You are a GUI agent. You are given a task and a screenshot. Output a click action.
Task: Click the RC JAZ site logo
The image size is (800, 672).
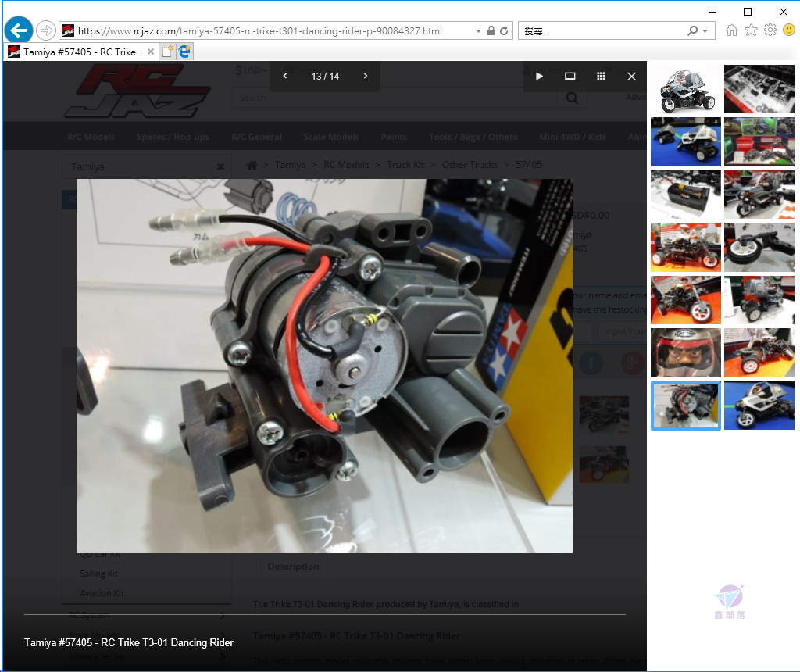pos(137,92)
